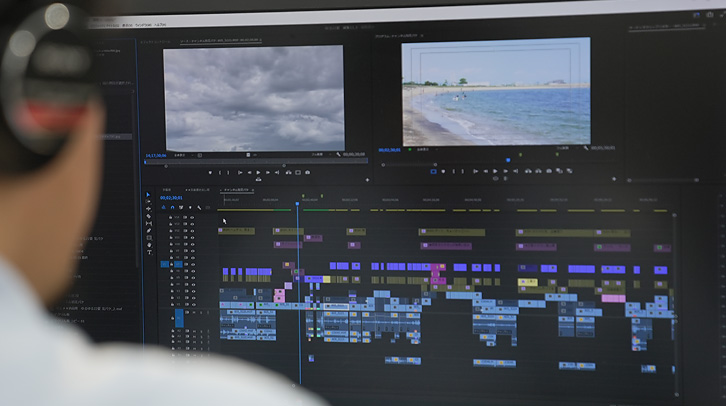Viewport: 726px width, 406px height.
Task: Toggle nest-or-individual-clips insert mode
Action: pyautogui.click(x=163, y=207)
